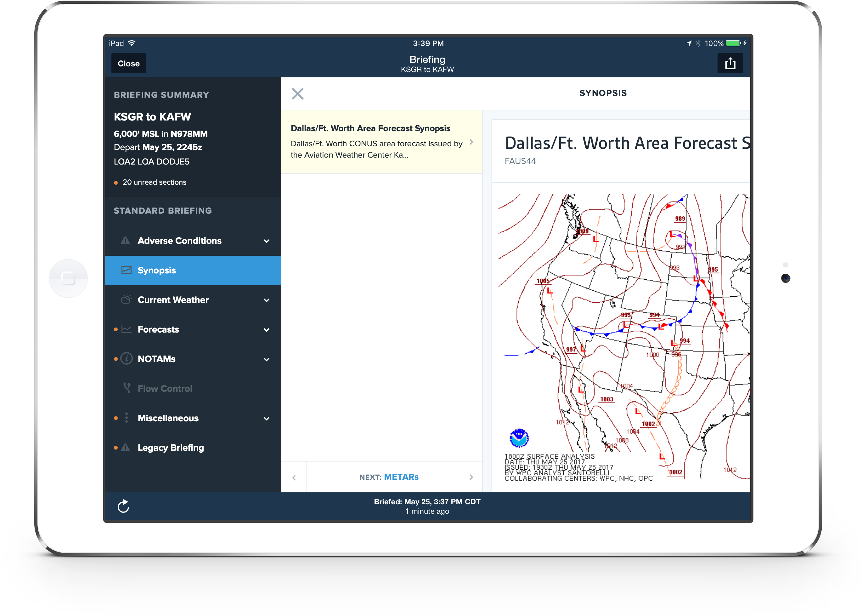Click the Legacy Briefing warning icon
The height and width of the screenshot is (616, 862).
(x=125, y=448)
